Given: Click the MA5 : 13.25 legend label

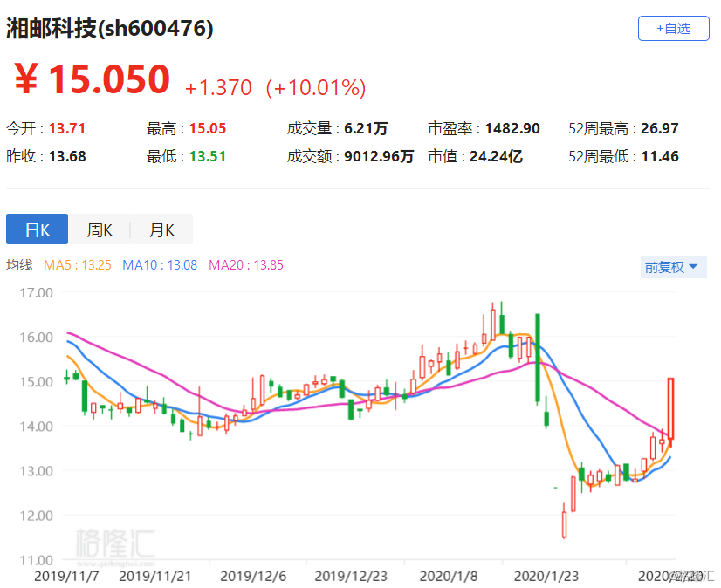Looking at the screenshot, I should coord(77,265).
